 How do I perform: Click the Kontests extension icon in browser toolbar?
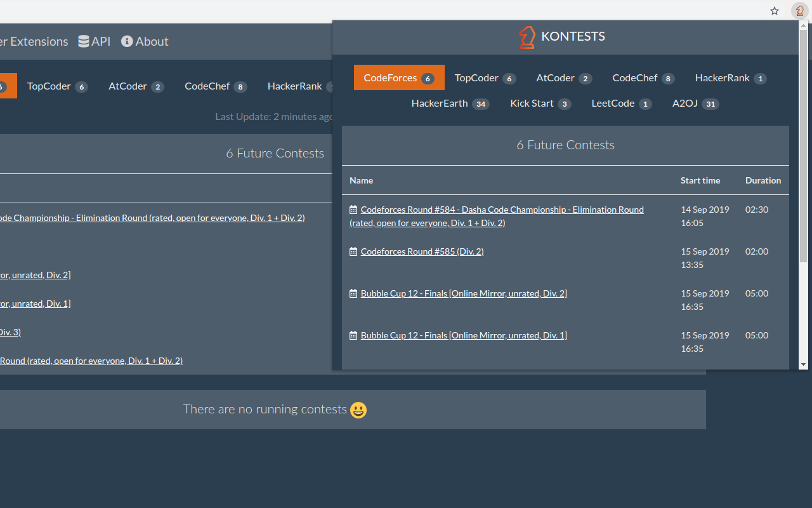(799, 11)
